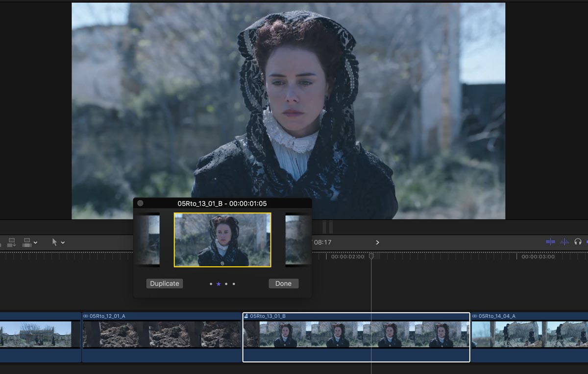
Task: Select the unnamed first clip in timeline
Action: (40, 337)
